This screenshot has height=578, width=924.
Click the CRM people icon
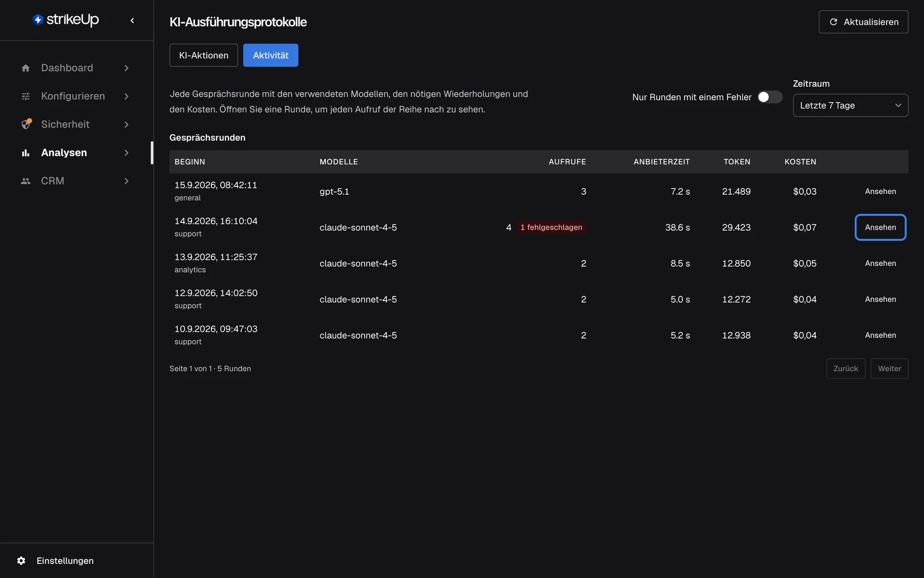[x=26, y=181]
